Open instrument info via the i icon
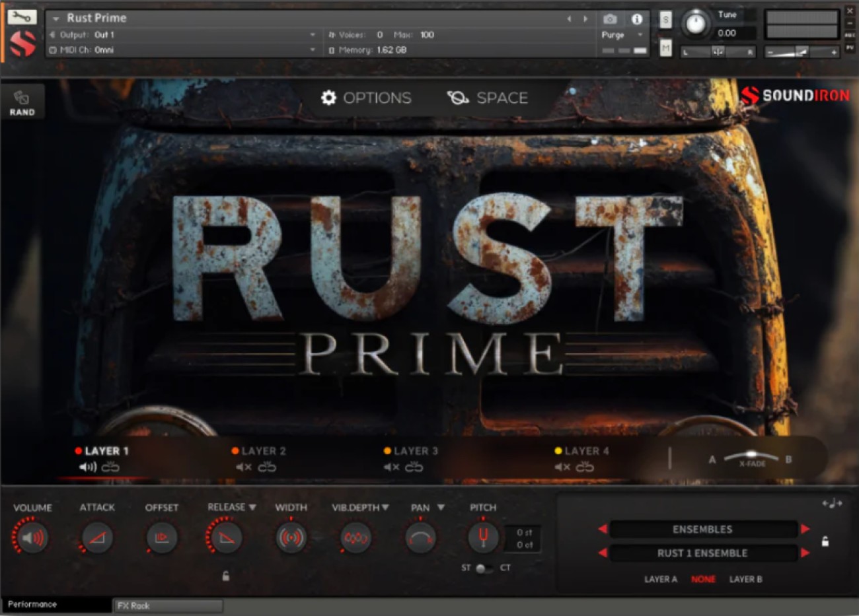The width and height of the screenshot is (859, 616). [636, 19]
